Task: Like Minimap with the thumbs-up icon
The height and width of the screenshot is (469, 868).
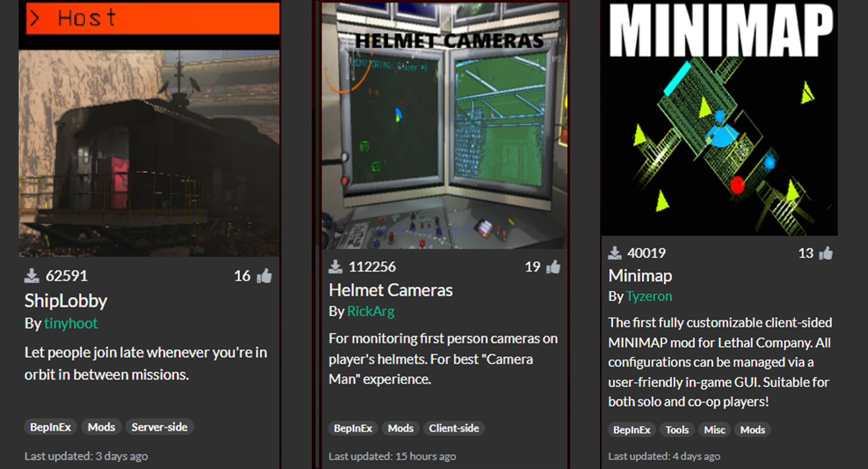Action: coord(826,253)
